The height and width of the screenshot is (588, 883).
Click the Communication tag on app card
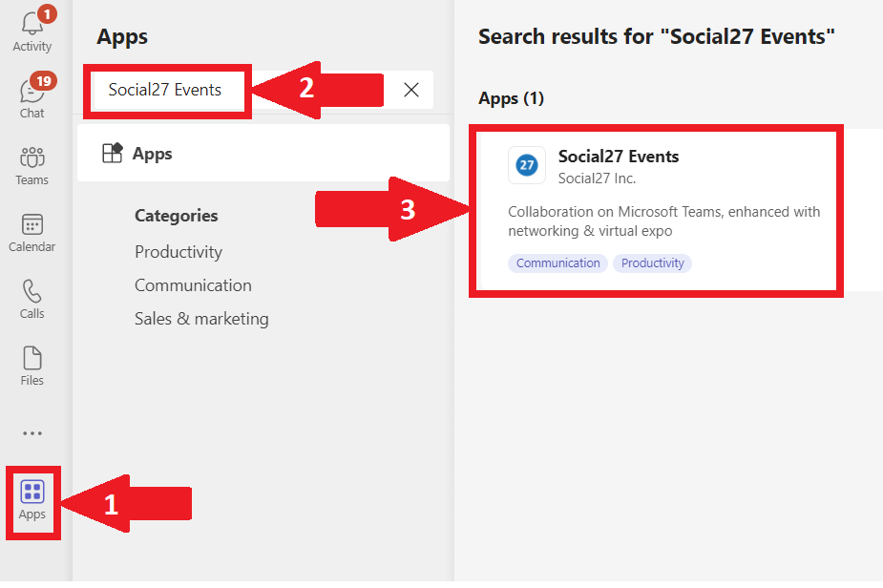coord(558,263)
